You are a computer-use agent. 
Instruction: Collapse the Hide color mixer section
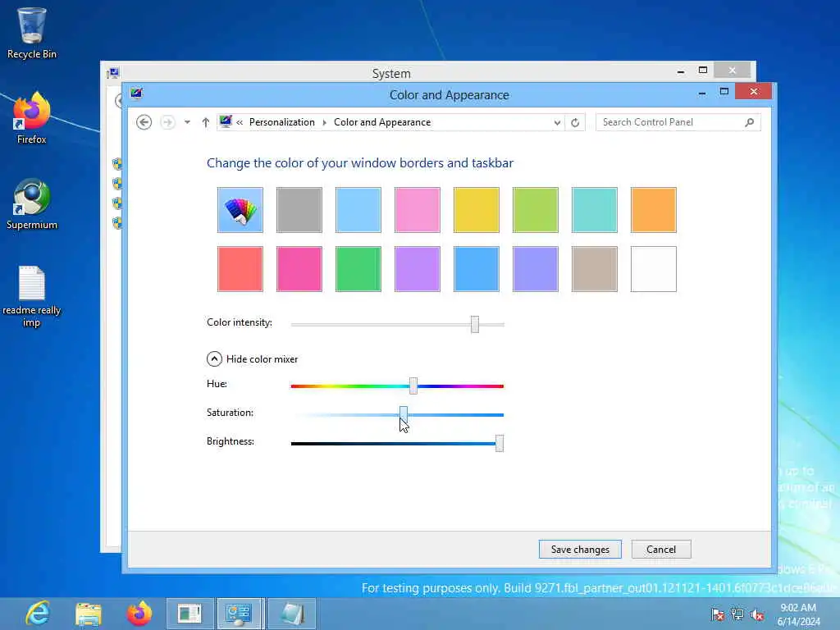[214, 359]
